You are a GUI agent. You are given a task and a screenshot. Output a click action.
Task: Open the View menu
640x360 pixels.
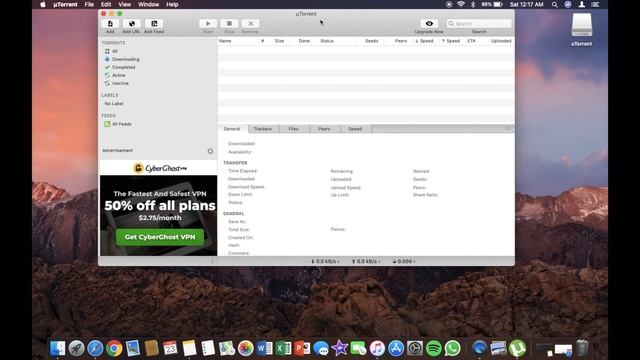click(x=124, y=4)
